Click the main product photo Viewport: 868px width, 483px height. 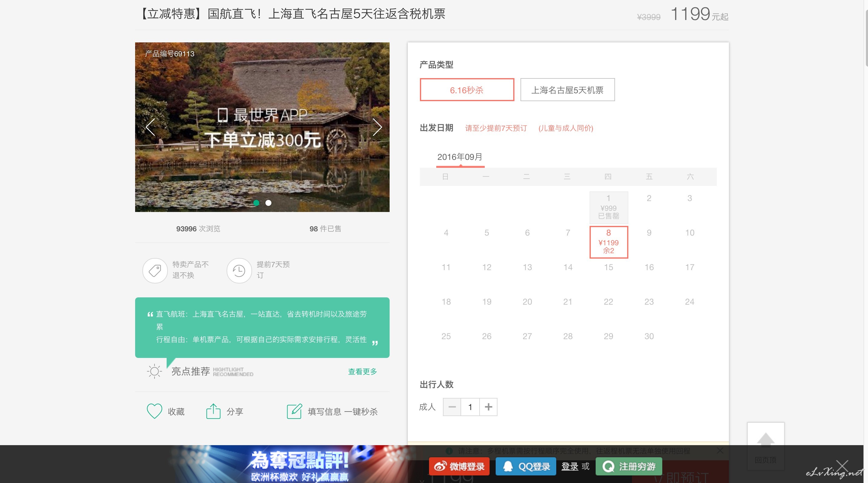pos(262,127)
